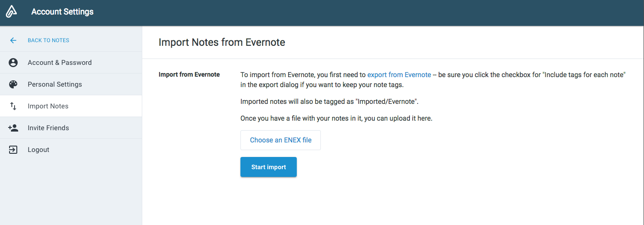Screen dimensions: 644x225
Task: Click the palette icon for Personal Settings
Action: pos(13,84)
